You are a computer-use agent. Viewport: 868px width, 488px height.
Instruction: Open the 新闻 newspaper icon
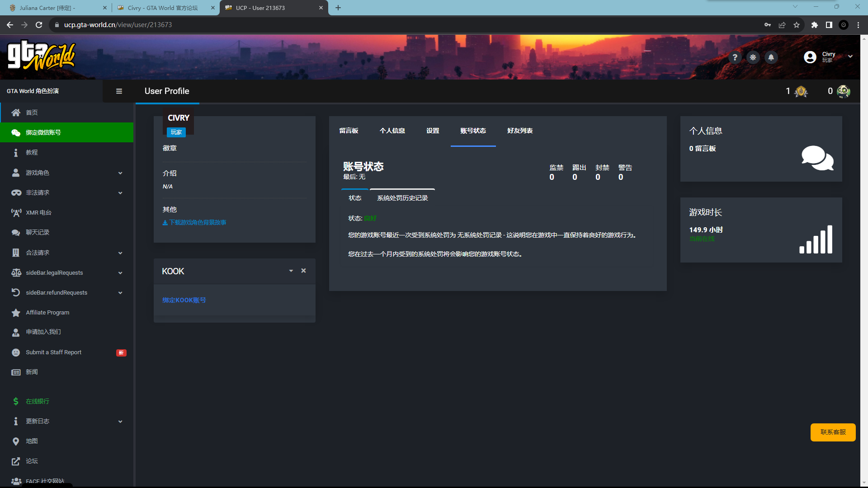[16, 372]
